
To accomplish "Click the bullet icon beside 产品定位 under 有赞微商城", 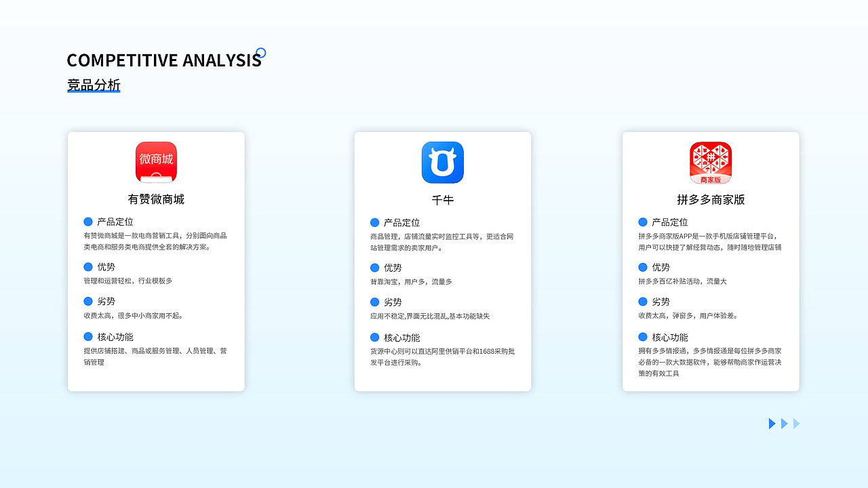I will (88, 221).
